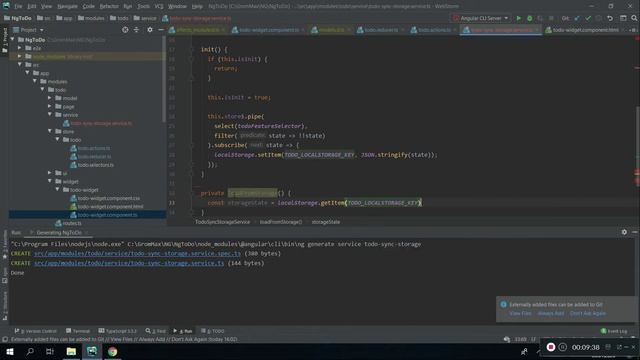
Task: Click the modules breadcrumb in navigation bar
Action: (91, 18)
